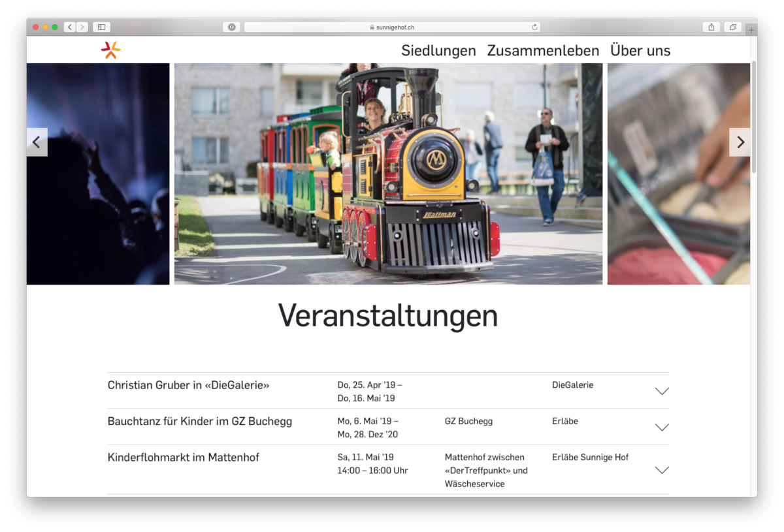Go back using Safari's back arrow

tap(70, 27)
